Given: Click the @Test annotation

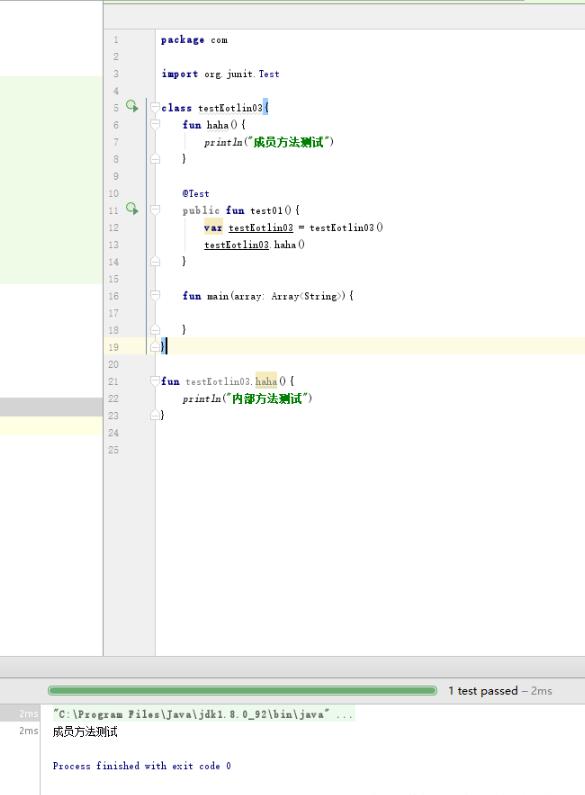Looking at the screenshot, I should (196, 193).
